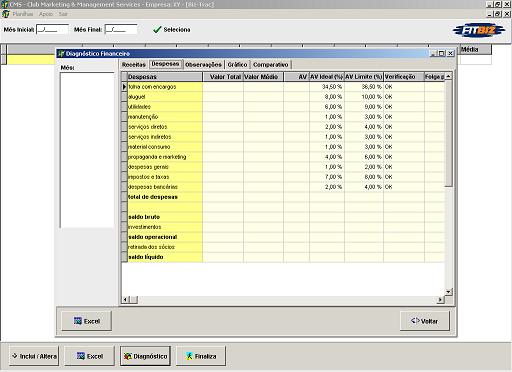Click the grid's horizontal scroll right arrow
Image resolution: width=512 pixels, height=372 pixels.
point(440,299)
